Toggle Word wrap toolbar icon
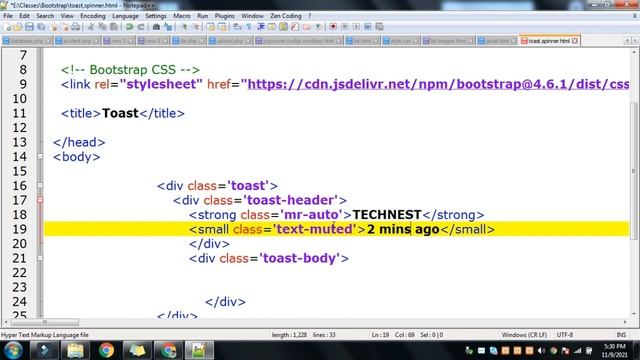This screenshot has width=640, height=360. click(x=238, y=27)
